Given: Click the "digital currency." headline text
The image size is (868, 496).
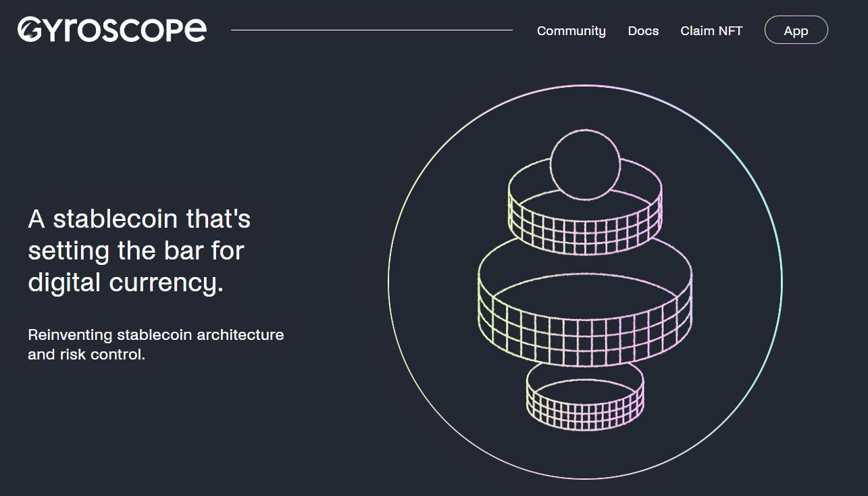Looking at the screenshot, I should pos(126,282).
